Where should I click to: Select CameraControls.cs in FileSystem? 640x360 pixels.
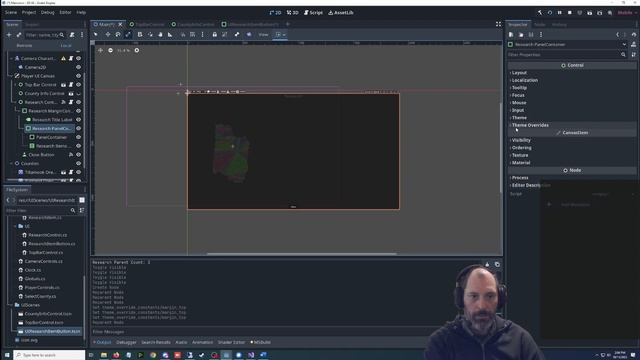coord(43,261)
